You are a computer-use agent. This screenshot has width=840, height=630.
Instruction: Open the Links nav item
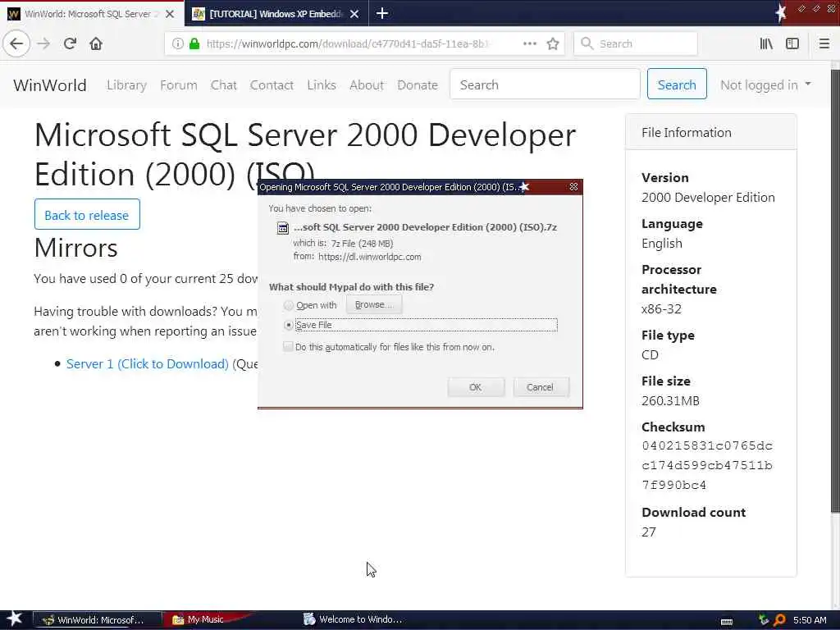[322, 84]
